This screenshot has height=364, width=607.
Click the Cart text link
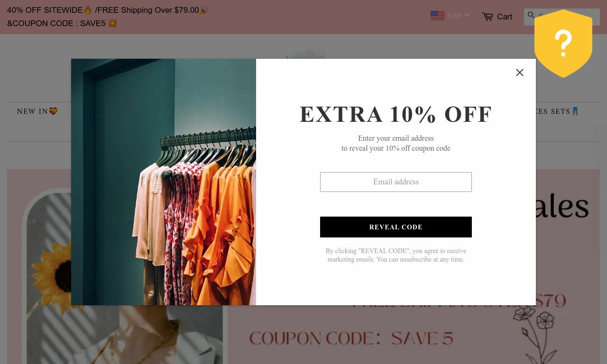coord(505,17)
